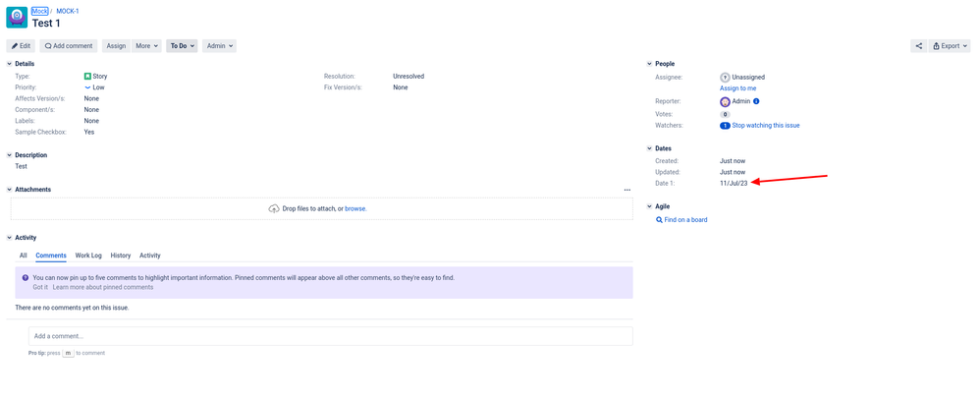Image resolution: width=980 pixels, height=399 pixels.
Task: Open the share issue icon
Action: (918, 45)
